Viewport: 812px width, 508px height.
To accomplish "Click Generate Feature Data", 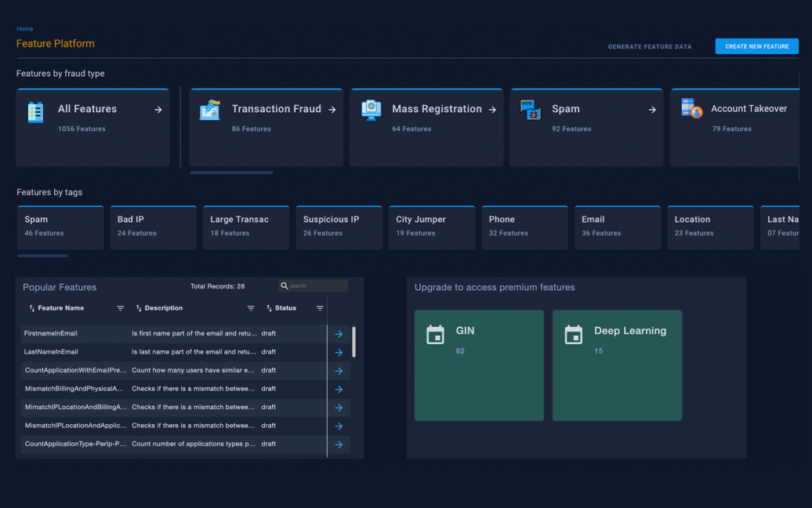I will (x=650, y=46).
